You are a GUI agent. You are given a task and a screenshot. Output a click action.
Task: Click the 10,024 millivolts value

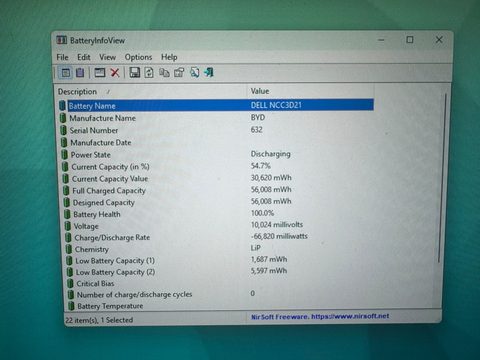(277, 224)
